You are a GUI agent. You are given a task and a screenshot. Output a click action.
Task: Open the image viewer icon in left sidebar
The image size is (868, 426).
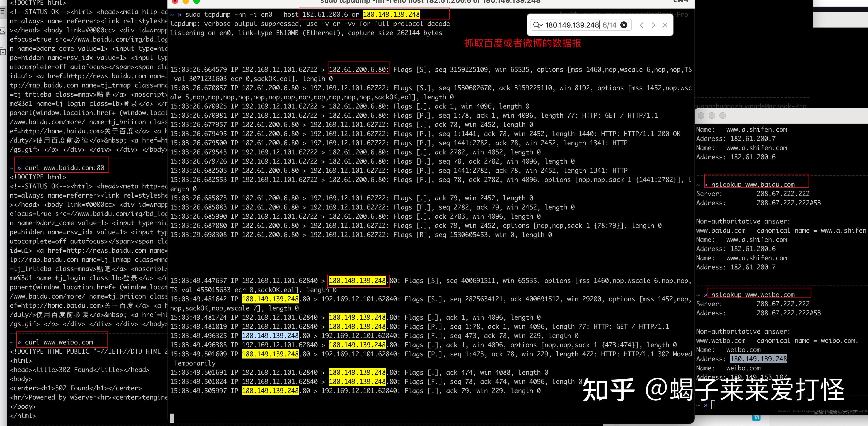(3, 31)
